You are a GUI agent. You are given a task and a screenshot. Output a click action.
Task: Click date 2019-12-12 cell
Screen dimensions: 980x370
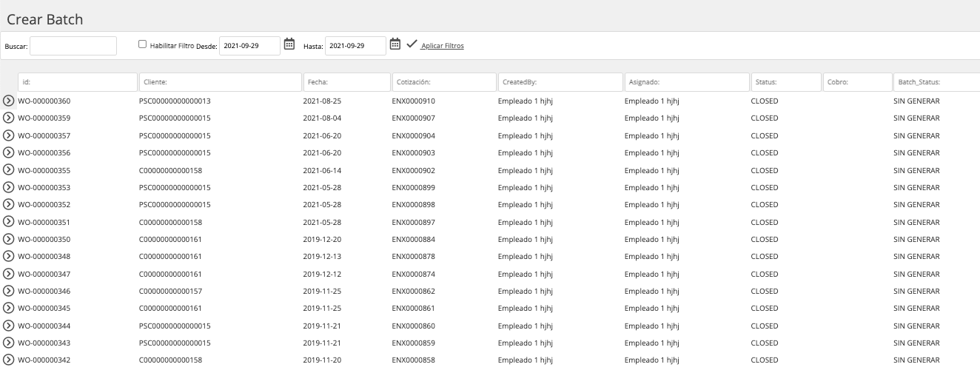tap(322, 274)
